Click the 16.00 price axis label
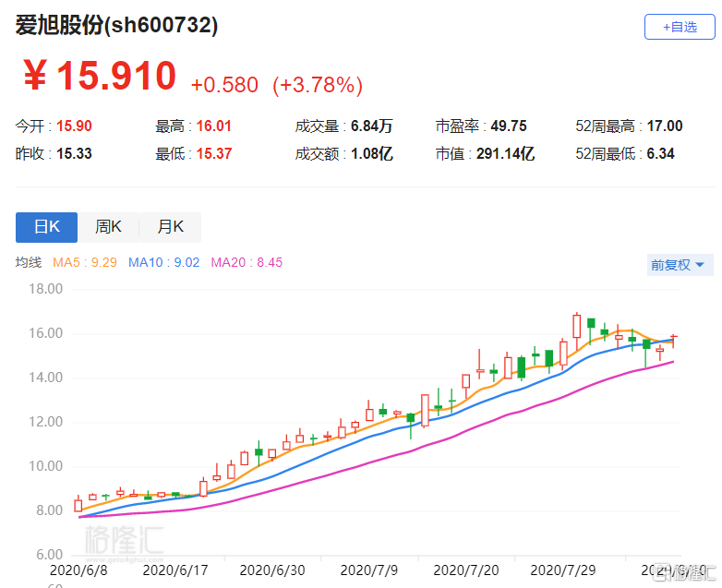Image resolution: width=722 pixels, height=588 pixels. pos(45,333)
